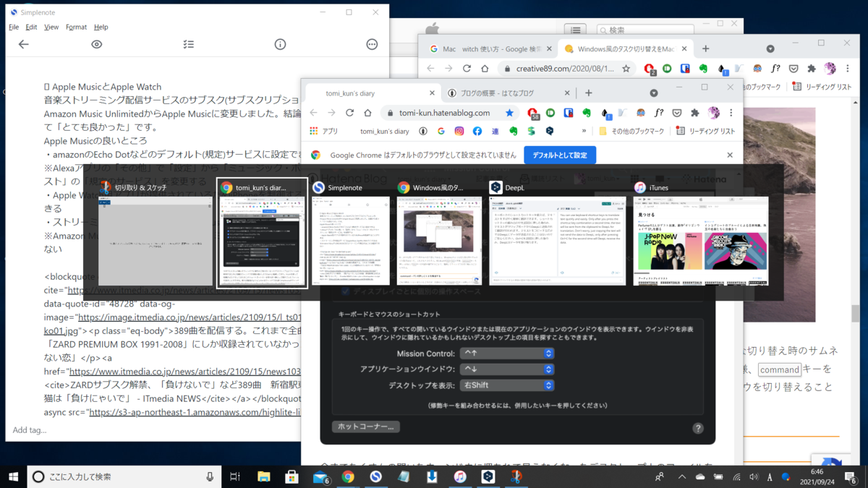Toggle Simplenote markdown preview eye icon
Image resolution: width=868 pixels, height=488 pixels.
(x=97, y=44)
